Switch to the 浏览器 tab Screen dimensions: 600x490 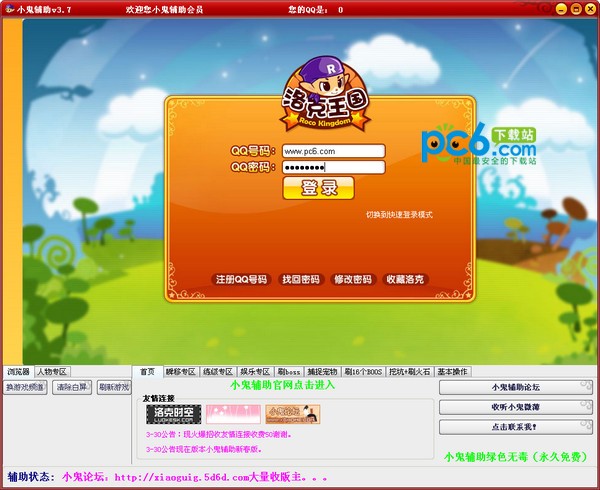tap(18, 371)
